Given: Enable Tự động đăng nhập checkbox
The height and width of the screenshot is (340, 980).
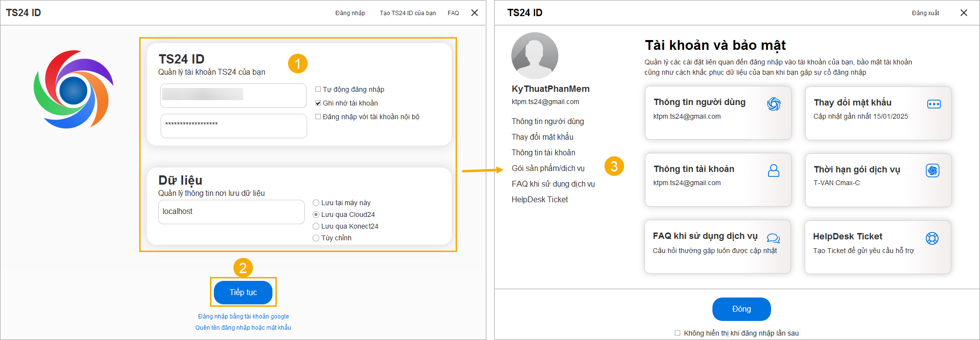Looking at the screenshot, I should tap(318, 89).
